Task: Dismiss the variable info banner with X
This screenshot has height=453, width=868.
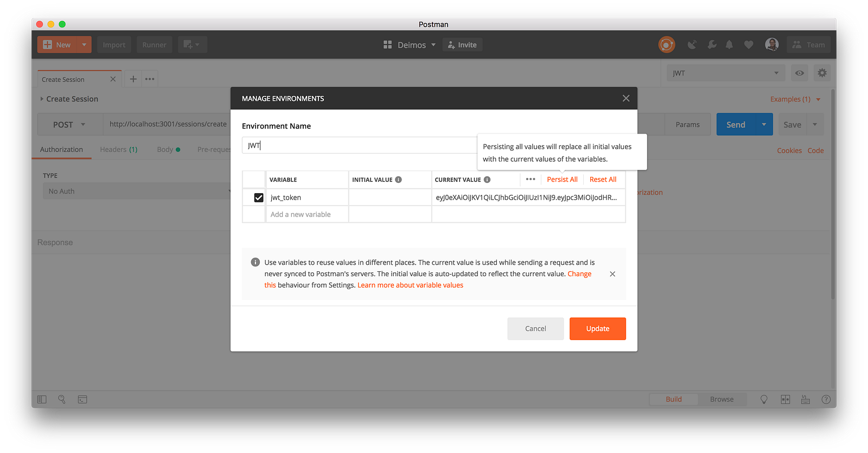Action: point(612,274)
